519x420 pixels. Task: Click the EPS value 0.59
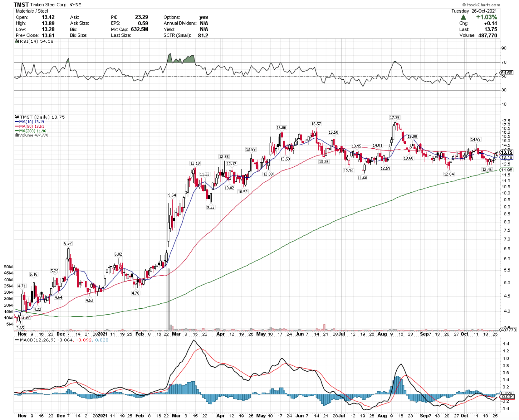pos(143,23)
